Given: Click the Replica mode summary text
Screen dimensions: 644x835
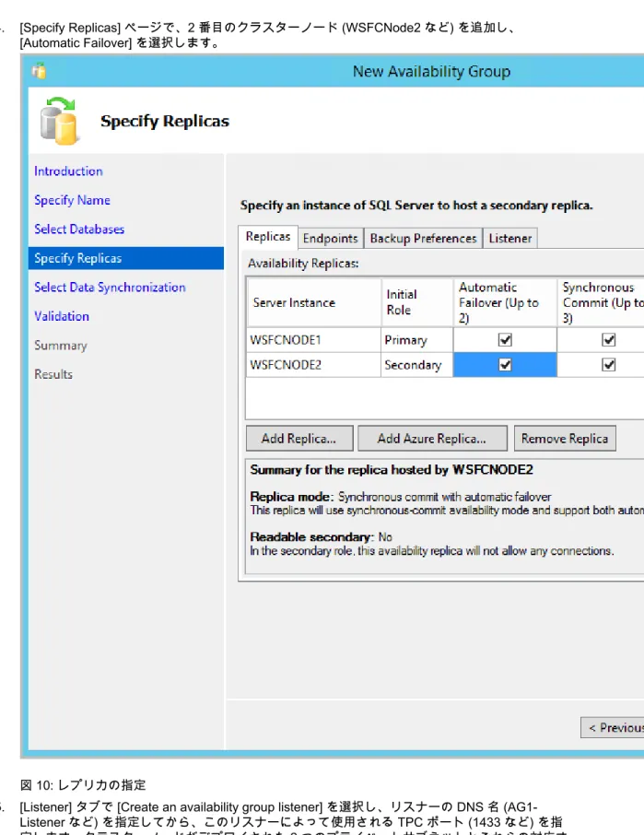Looking at the screenshot, I should [x=401, y=497].
